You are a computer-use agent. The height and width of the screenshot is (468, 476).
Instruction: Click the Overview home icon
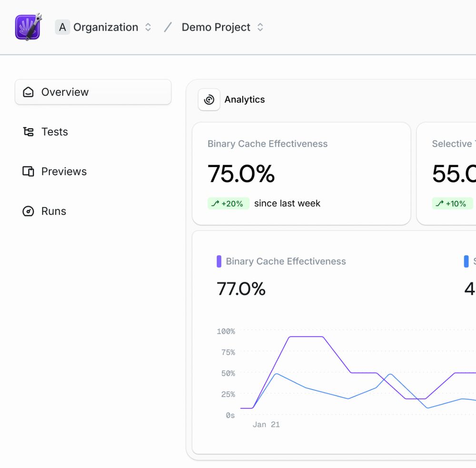coord(28,92)
